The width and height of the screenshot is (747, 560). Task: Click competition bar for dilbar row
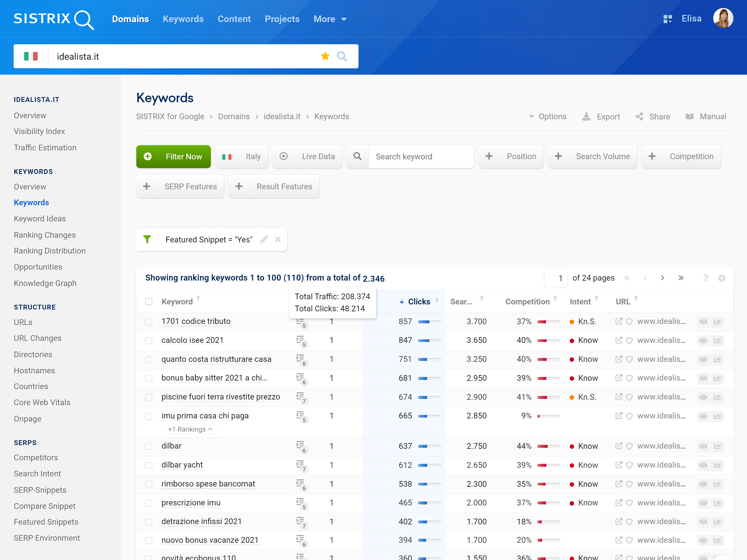(548, 446)
